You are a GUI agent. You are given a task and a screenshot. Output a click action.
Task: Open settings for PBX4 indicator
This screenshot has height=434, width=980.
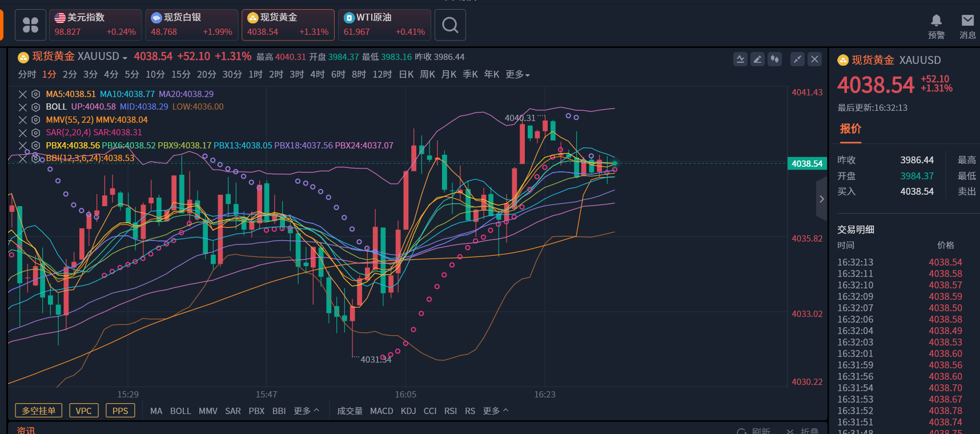point(35,146)
